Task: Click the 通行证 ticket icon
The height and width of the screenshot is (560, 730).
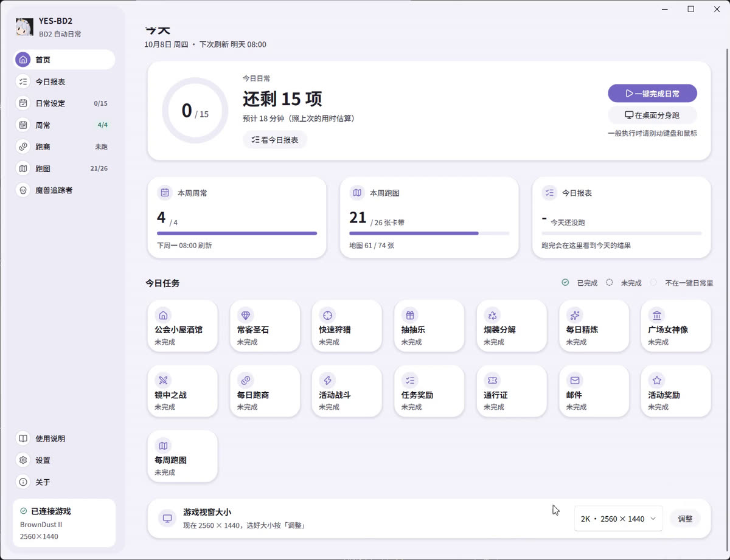Action: (492, 380)
